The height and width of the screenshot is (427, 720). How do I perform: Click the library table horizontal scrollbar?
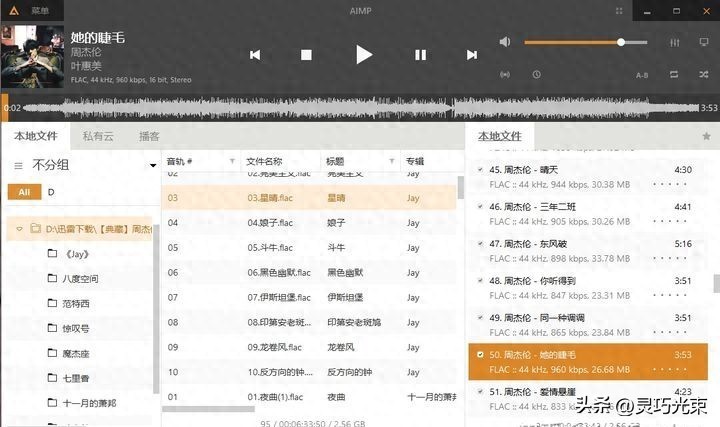[x=208, y=409]
